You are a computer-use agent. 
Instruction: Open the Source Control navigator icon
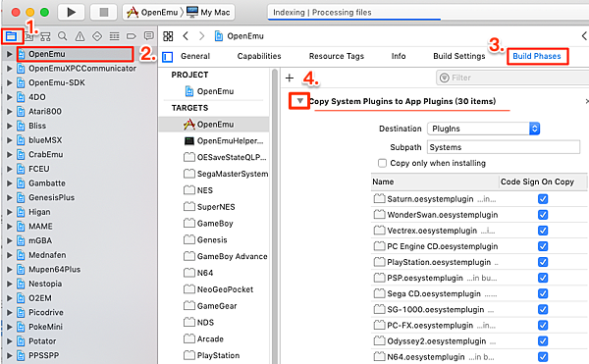(x=28, y=36)
